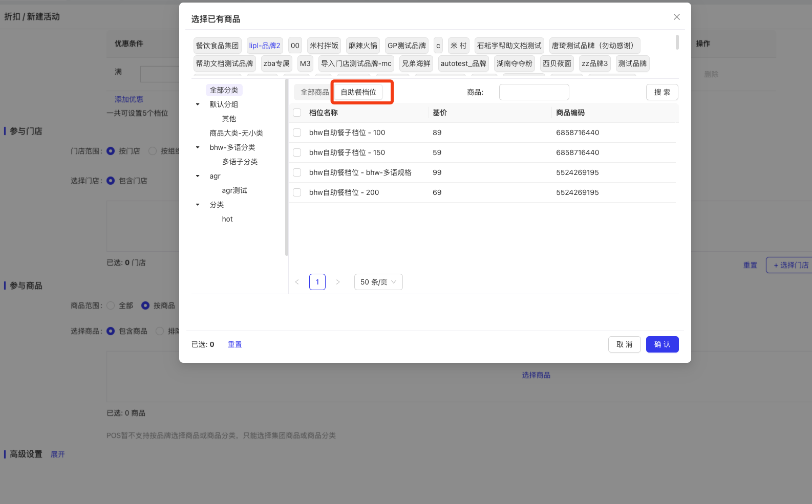Image resolution: width=812 pixels, height=504 pixels.
Task: Close the 选择已有商品 dialog
Action: (676, 17)
